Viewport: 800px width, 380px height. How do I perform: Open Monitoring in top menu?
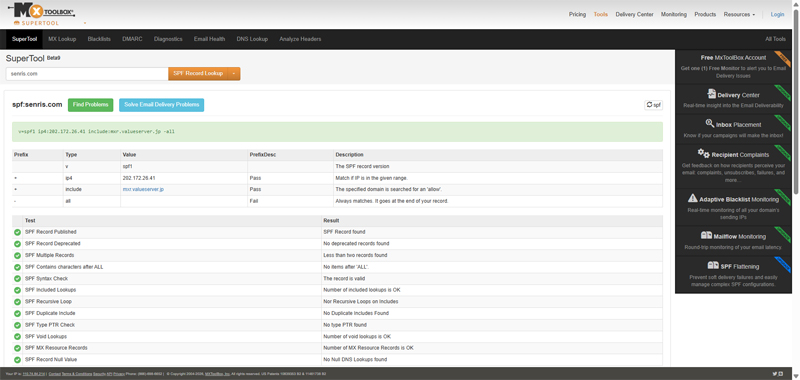click(x=673, y=14)
